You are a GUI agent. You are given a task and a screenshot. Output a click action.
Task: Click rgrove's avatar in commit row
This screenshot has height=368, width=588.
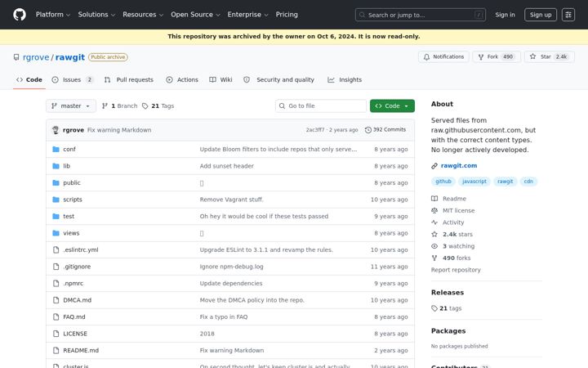56,130
